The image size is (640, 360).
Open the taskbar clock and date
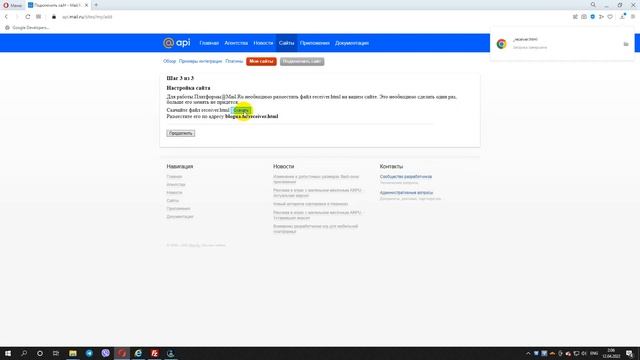[x=611, y=353]
